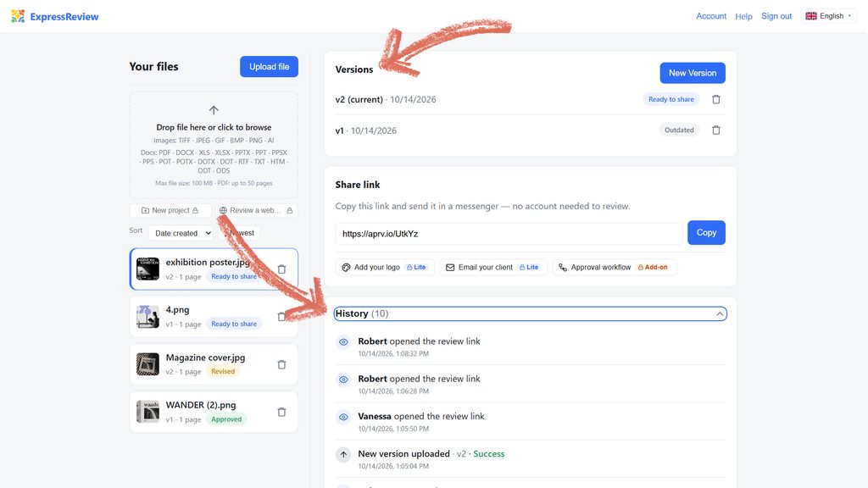Click the eye icon beside Vanessa's entry

pyautogui.click(x=344, y=417)
